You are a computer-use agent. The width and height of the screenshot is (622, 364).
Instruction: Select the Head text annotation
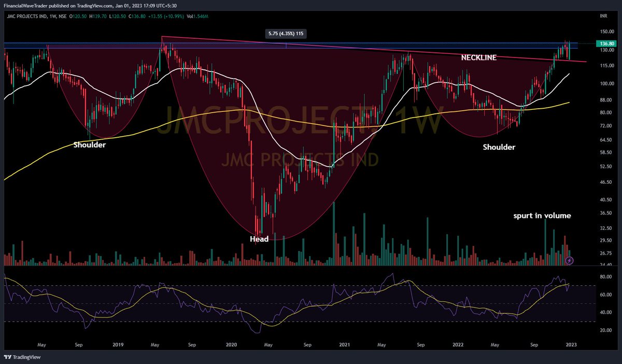click(x=259, y=239)
